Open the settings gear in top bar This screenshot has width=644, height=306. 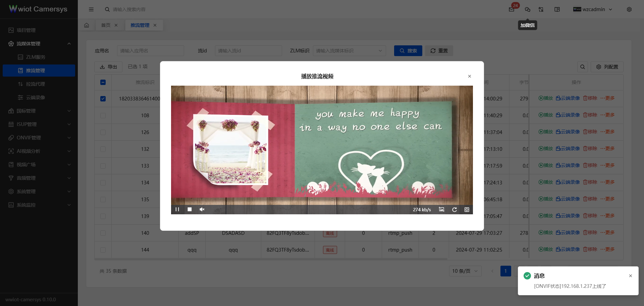coord(629,9)
